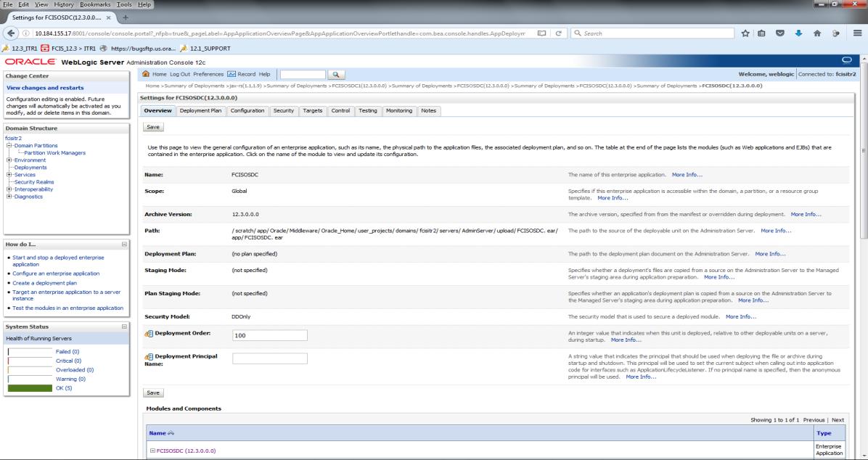
Task: Open the Preferences link
Action: 208,74
